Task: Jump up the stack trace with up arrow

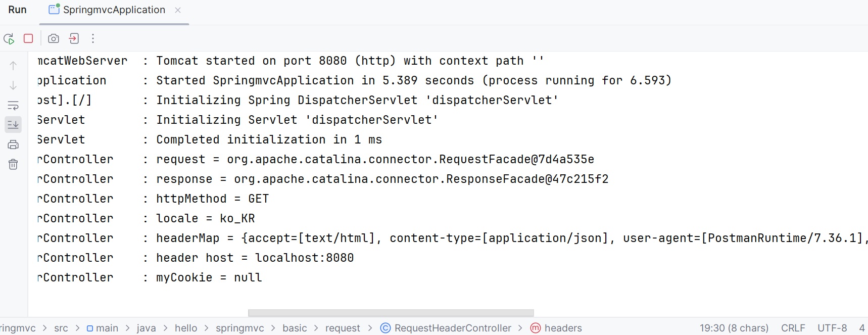Action: pos(13,65)
